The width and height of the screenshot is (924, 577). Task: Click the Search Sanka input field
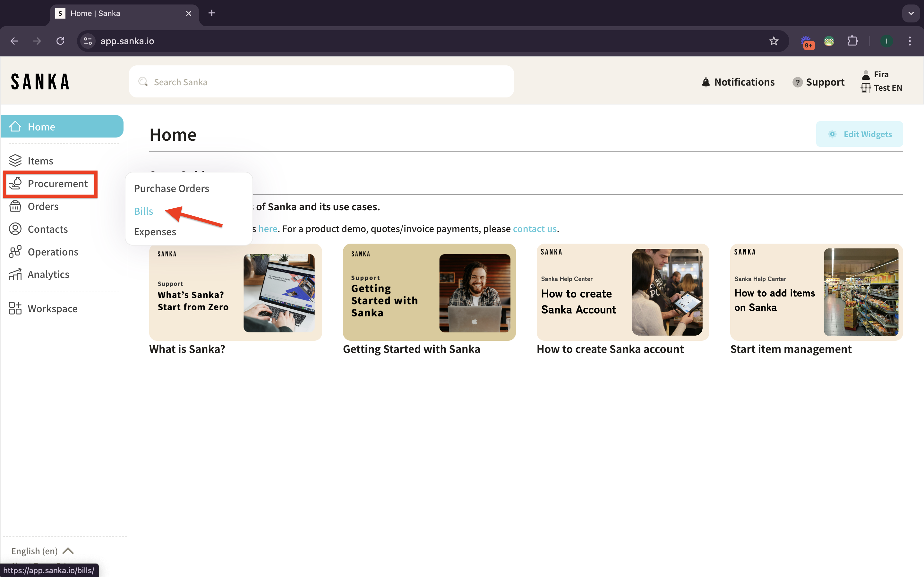pos(321,82)
